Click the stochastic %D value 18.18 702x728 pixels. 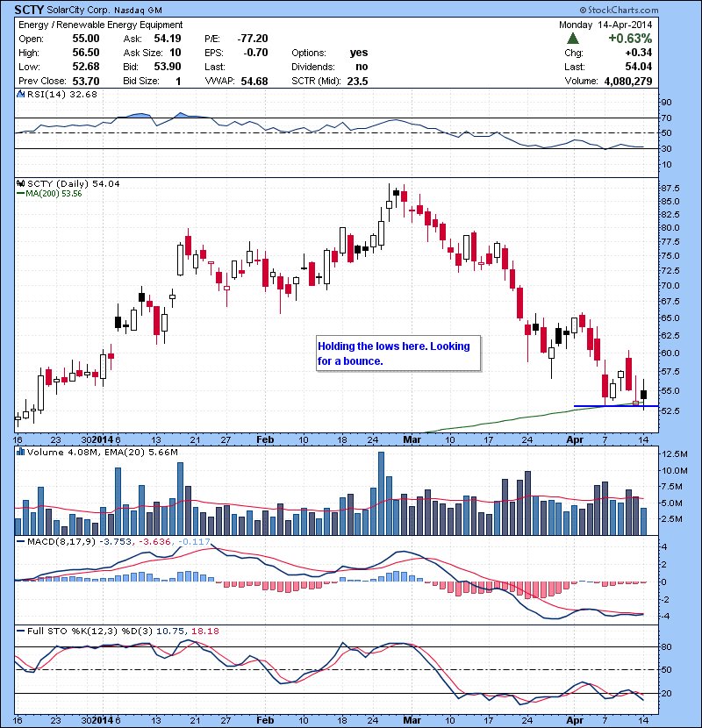pyautogui.click(x=204, y=631)
